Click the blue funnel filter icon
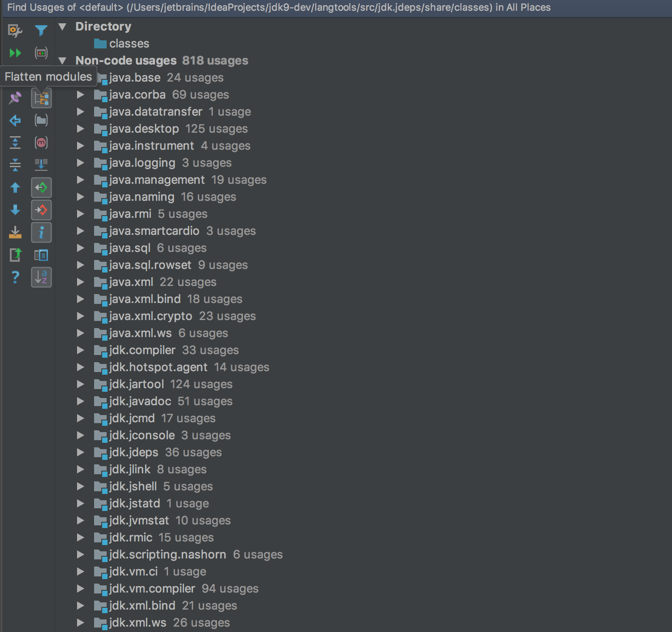672x632 pixels. coord(41,30)
